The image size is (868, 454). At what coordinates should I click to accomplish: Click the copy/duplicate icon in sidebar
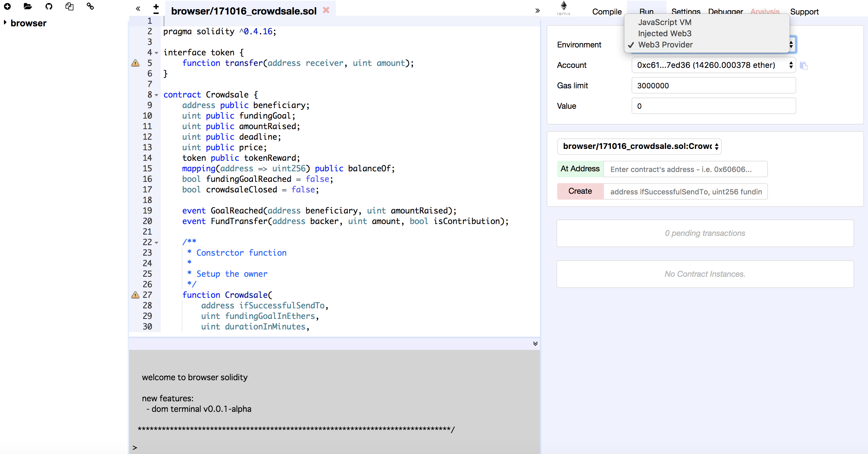[69, 7]
